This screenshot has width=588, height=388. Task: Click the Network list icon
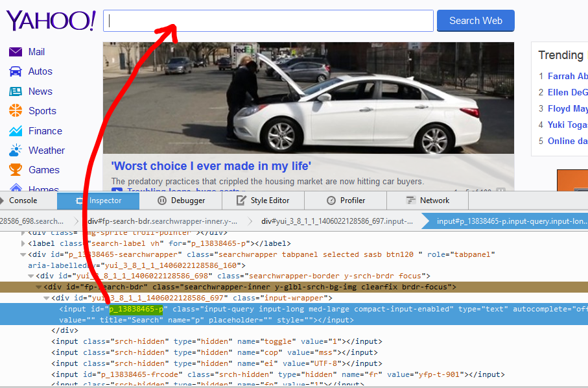pyautogui.click(x=410, y=200)
